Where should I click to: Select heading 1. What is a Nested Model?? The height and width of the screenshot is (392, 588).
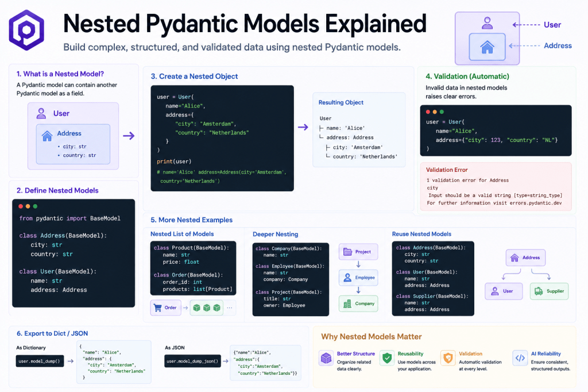tap(60, 74)
